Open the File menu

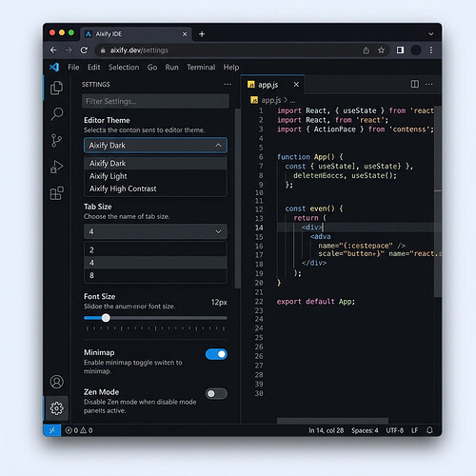pyautogui.click(x=73, y=68)
